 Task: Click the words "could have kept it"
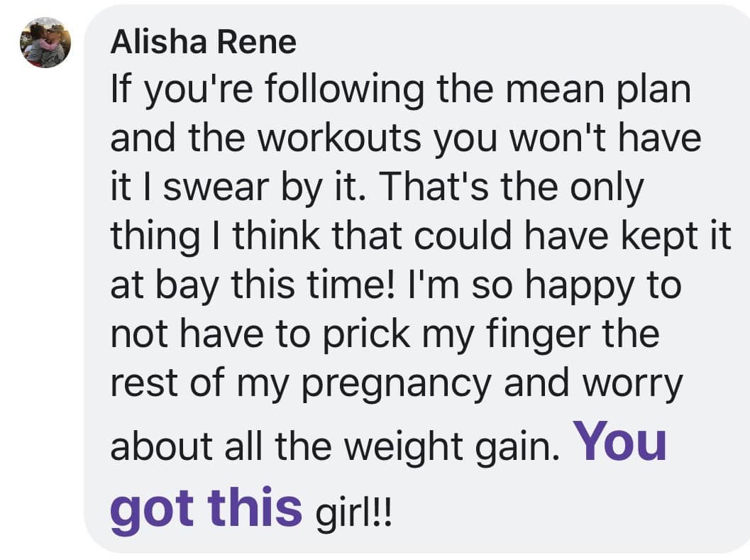click(x=573, y=236)
